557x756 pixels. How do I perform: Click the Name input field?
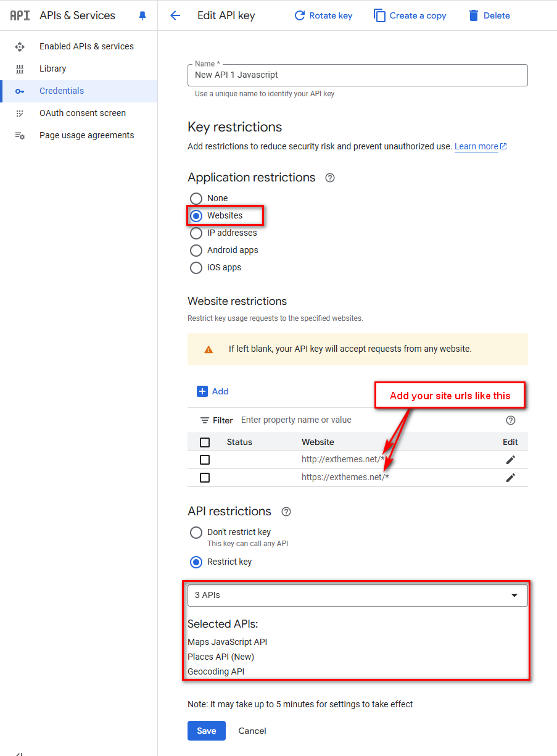coord(358,75)
